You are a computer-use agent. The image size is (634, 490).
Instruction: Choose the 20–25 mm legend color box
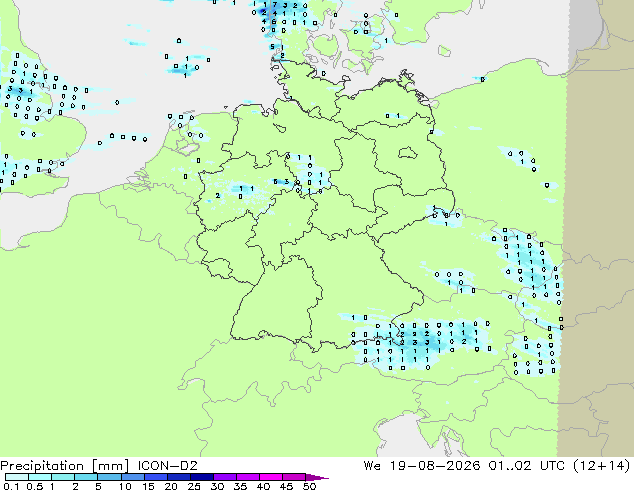[x=178, y=477]
